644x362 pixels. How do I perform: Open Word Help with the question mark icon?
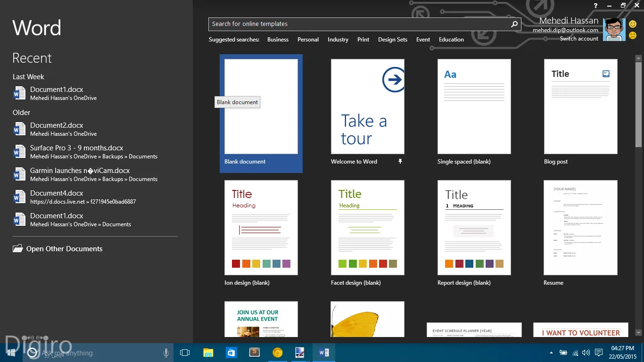[x=595, y=6]
